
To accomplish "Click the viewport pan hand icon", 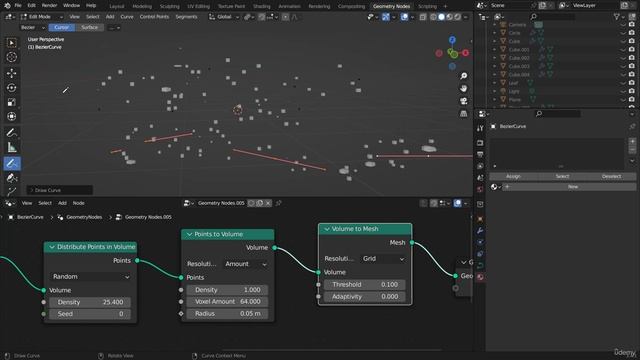I will (464, 88).
